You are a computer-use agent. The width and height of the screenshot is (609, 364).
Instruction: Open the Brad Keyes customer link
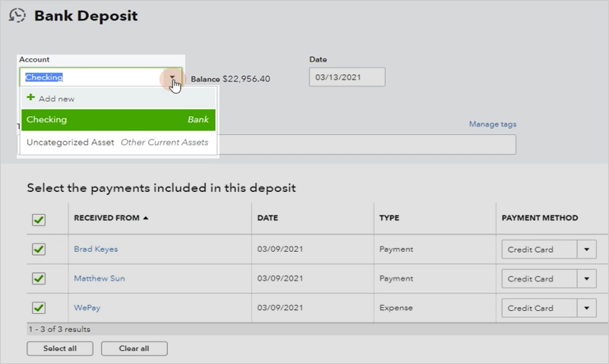pos(96,249)
